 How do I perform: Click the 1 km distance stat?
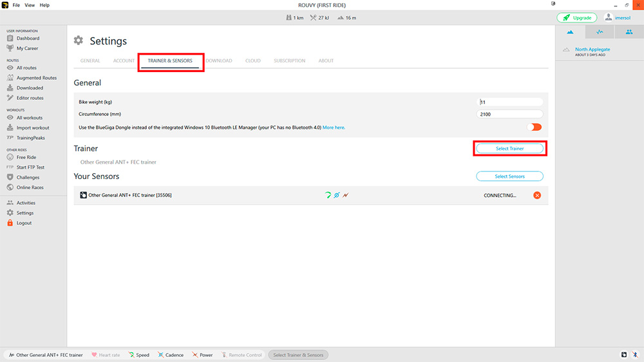coord(294,17)
